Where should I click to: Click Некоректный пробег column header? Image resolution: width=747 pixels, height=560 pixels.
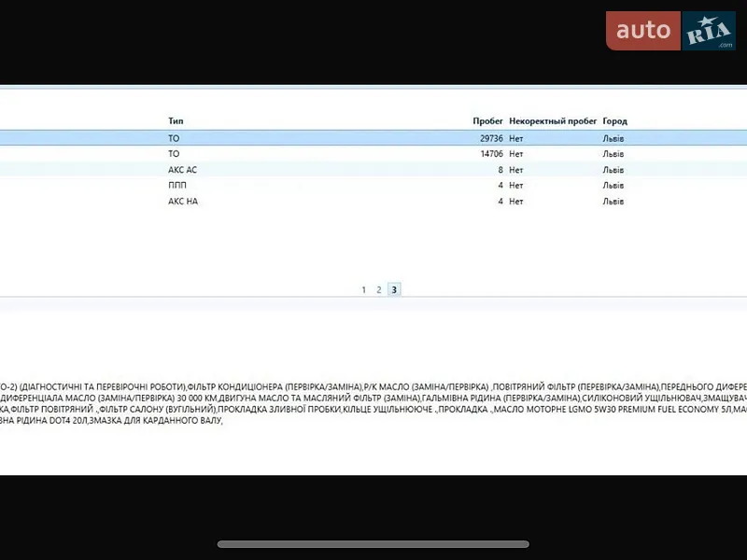point(553,121)
